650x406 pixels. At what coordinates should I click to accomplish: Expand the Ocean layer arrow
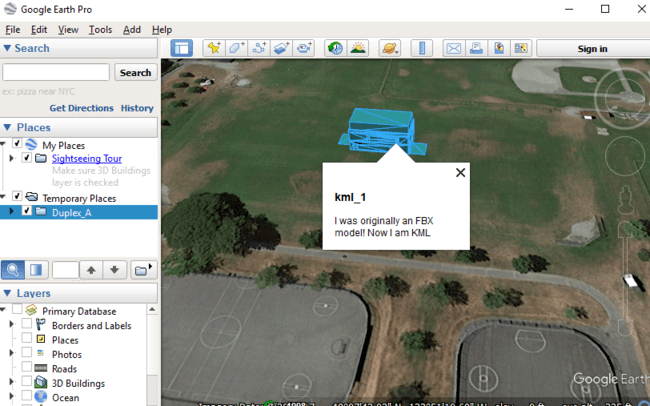tap(12, 396)
